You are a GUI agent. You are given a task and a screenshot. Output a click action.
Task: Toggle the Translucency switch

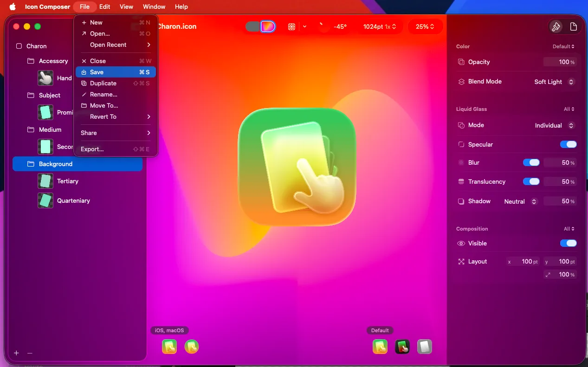tap(531, 181)
